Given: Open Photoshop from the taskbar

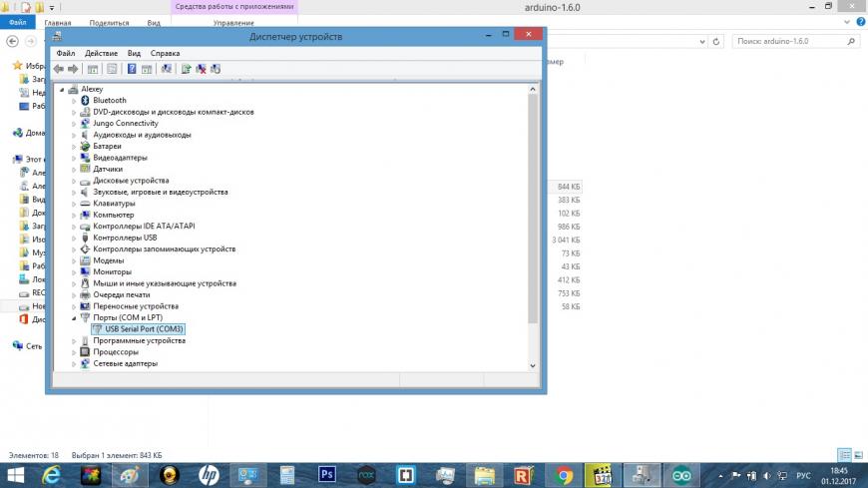Looking at the screenshot, I should pyautogui.click(x=326, y=476).
